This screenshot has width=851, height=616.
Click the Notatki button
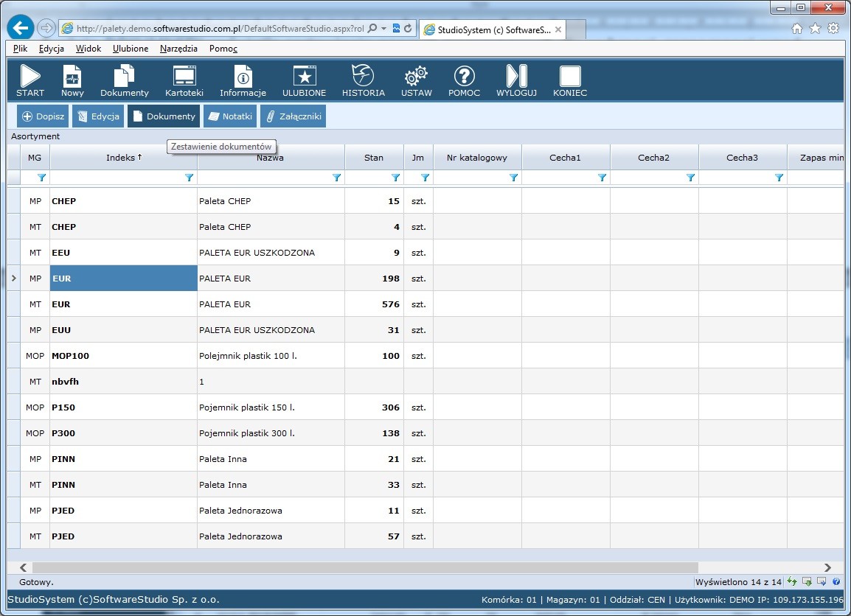(x=230, y=116)
